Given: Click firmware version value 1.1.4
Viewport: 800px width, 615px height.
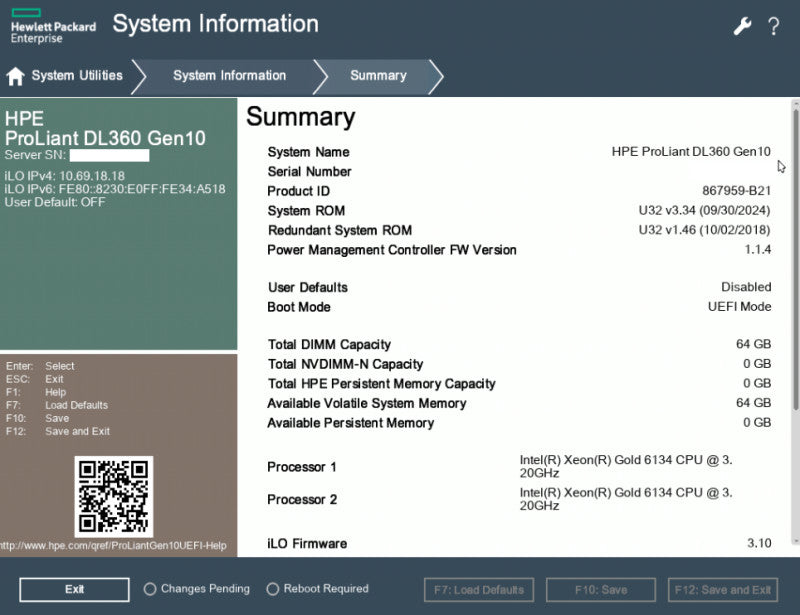Looking at the screenshot, I should point(758,250).
